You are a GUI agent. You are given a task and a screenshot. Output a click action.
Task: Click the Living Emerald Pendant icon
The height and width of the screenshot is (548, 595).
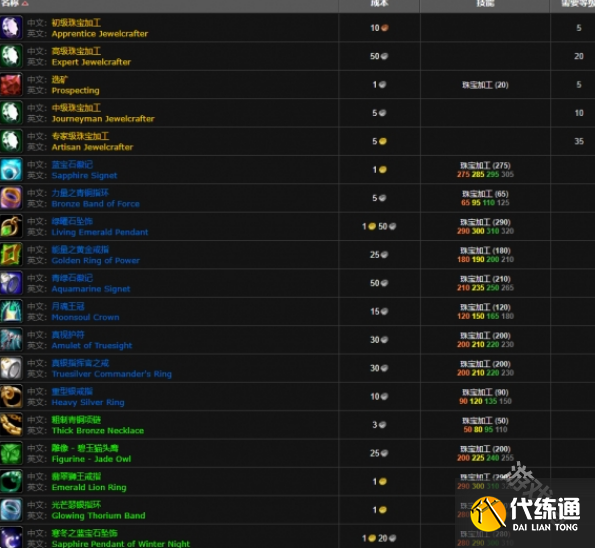11,226
